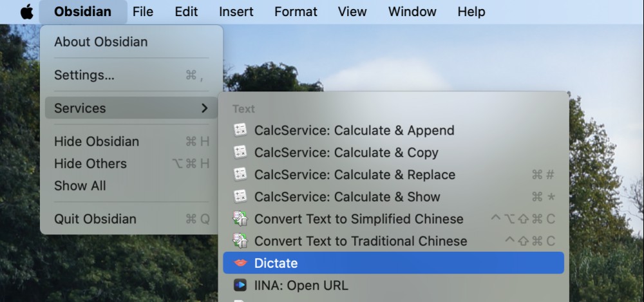Select Hide Others
Viewport: 644px width, 302px height.
coord(131,164)
